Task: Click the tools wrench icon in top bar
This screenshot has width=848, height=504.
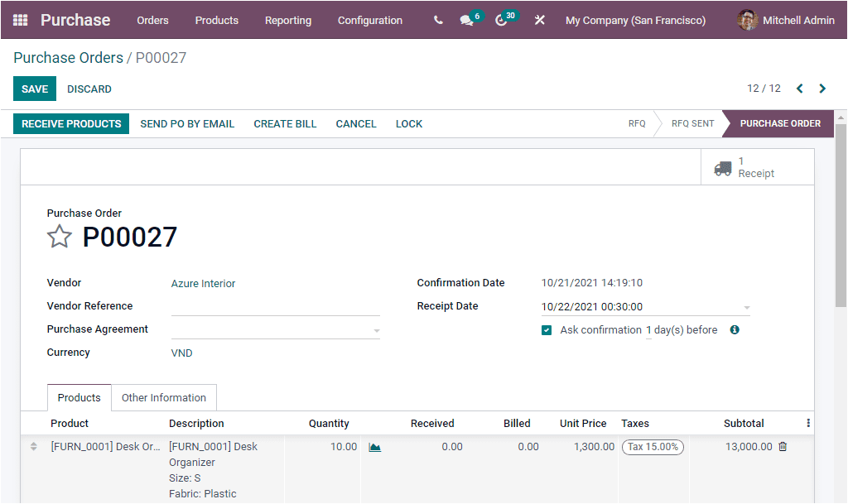Action: pos(539,20)
